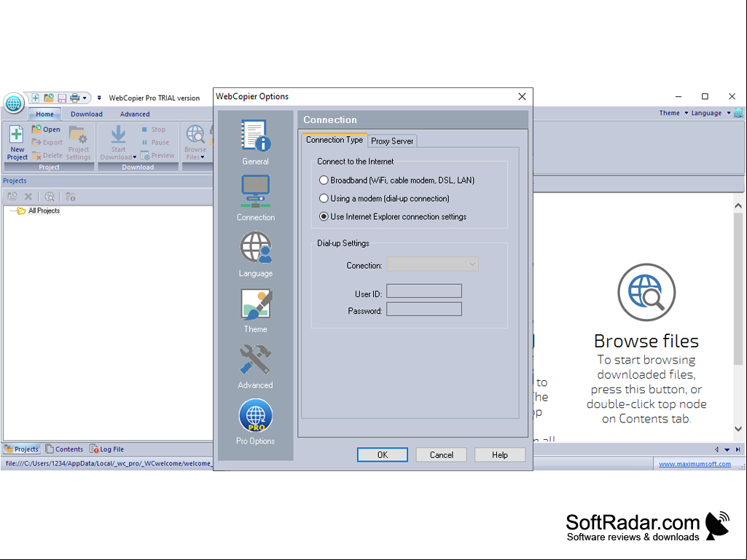747x560 pixels.
Task: Open Pro Options in the Options dialog sidebar
Action: click(x=255, y=422)
